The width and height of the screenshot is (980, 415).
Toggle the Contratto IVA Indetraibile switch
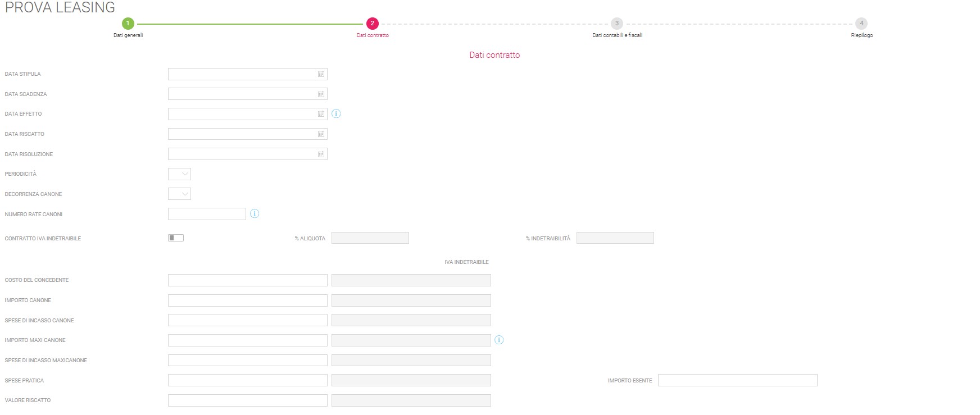(x=176, y=238)
